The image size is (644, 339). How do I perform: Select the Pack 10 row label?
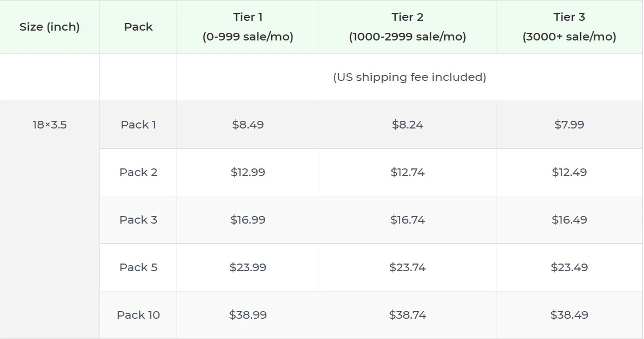tap(138, 315)
